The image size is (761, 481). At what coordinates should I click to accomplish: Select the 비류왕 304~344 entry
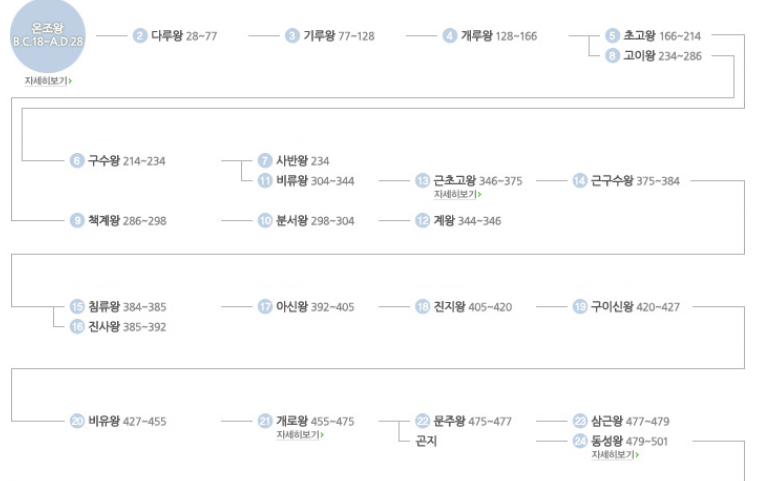[315, 181]
